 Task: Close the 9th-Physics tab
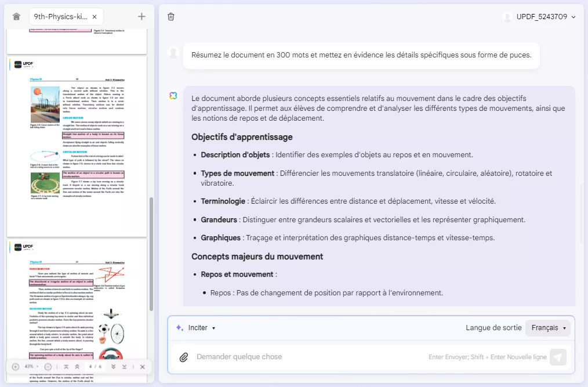pyautogui.click(x=95, y=16)
